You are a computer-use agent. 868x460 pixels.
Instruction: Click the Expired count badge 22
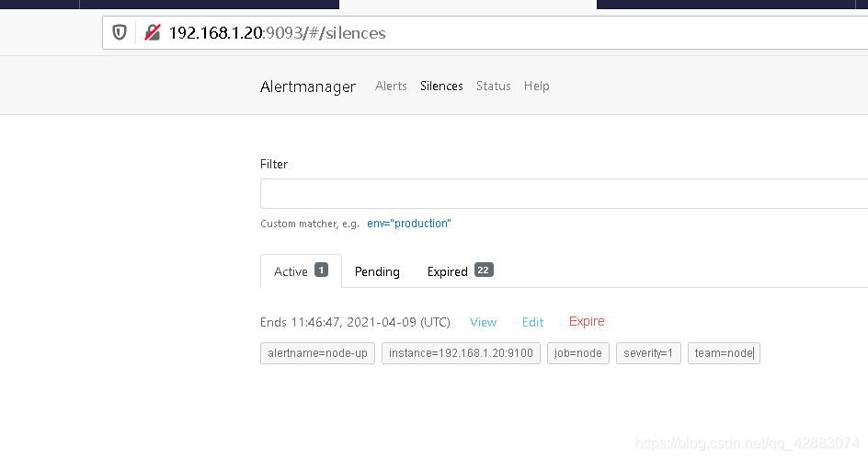(x=484, y=270)
